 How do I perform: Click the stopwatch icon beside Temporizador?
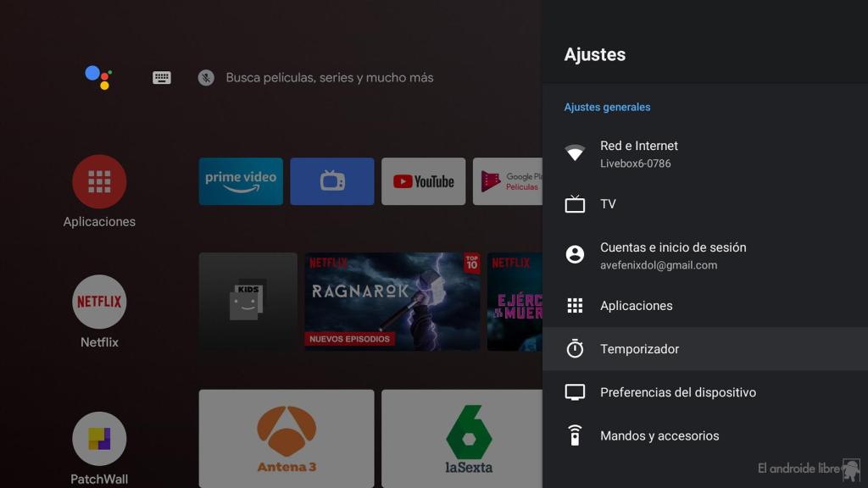click(575, 348)
